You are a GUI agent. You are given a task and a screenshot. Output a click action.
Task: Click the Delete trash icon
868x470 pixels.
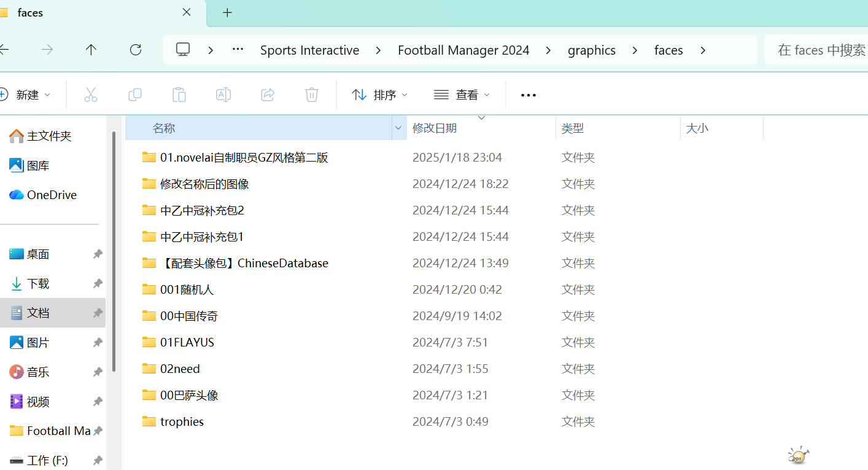pos(312,95)
